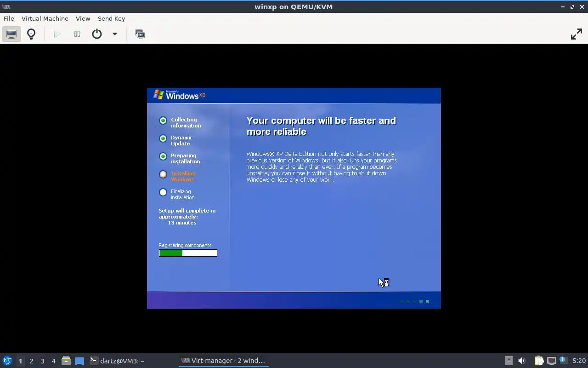
Task: Switch to workspace 3
Action: 42,361
